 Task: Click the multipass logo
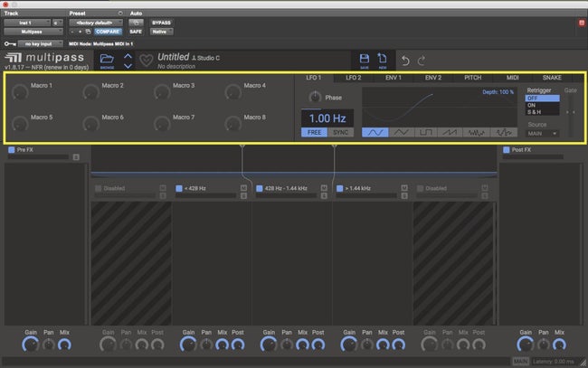coord(44,57)
